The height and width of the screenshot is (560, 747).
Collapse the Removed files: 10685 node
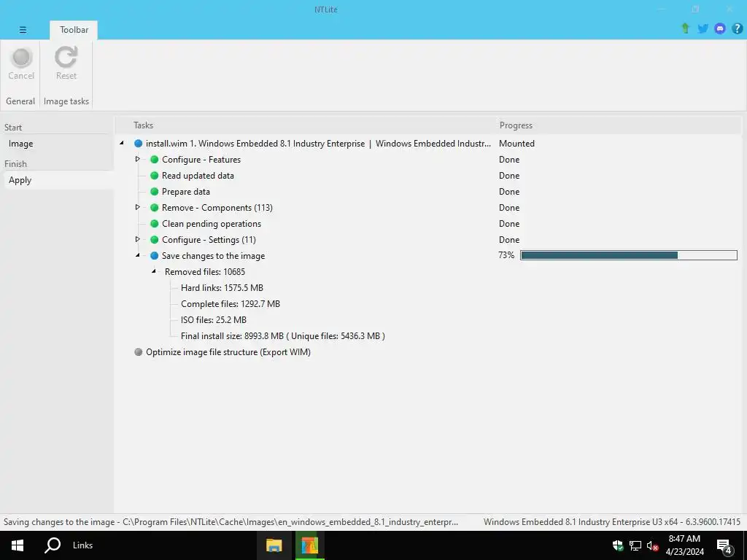point(154,271)
